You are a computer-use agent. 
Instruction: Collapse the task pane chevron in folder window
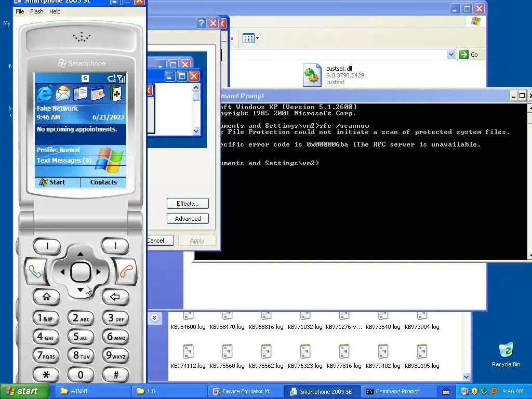(155, 318)
